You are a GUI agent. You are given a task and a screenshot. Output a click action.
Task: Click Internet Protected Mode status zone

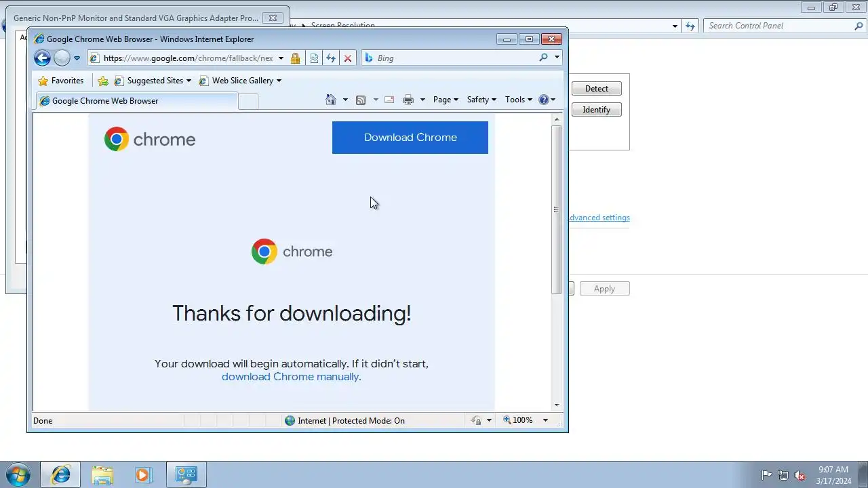click(345, 421)
